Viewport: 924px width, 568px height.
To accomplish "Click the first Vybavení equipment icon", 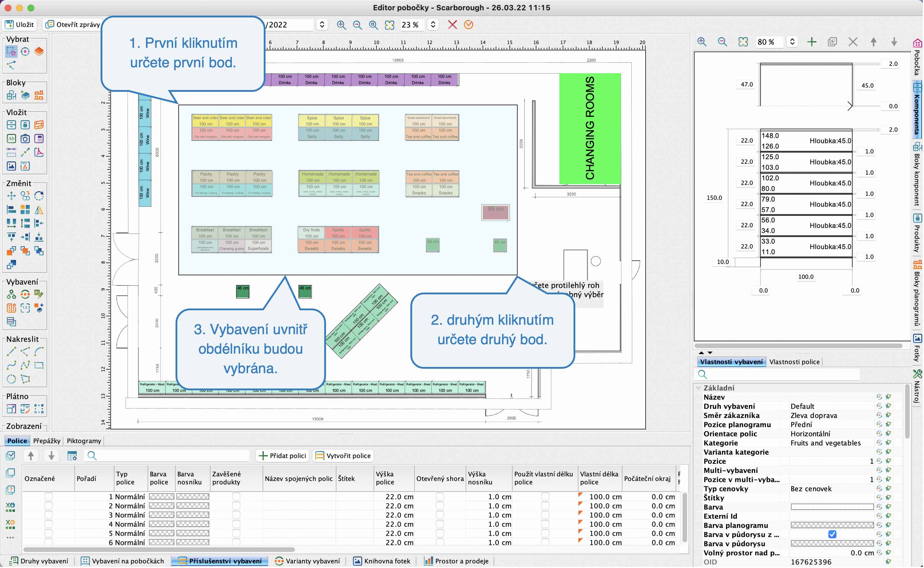I will (11, 295).
